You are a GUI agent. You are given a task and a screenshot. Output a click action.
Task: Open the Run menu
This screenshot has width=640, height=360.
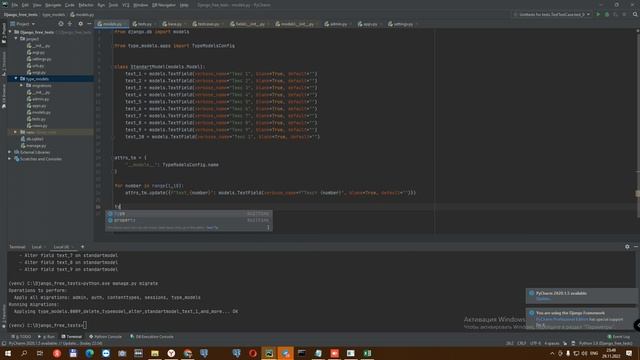(101, 5)
